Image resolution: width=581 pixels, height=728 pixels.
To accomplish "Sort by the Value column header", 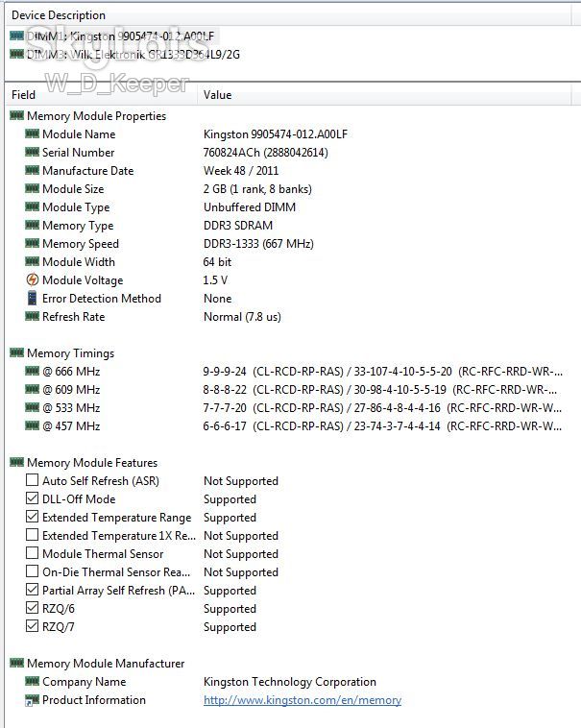I will tap(385, 95).
